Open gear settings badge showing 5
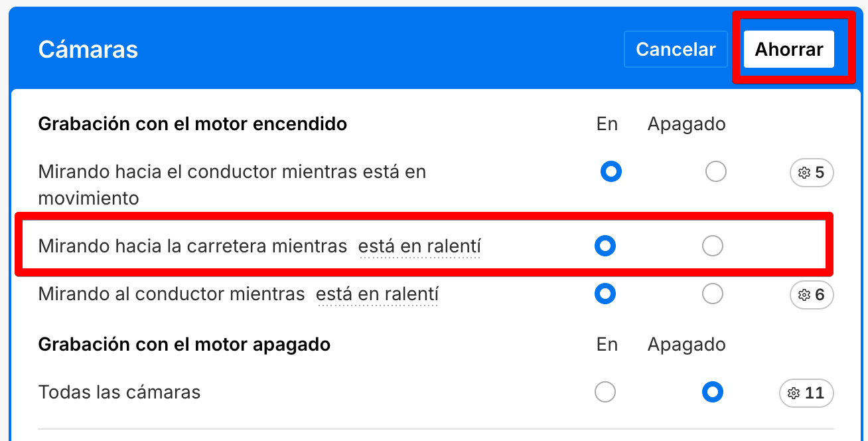Screen dimensions: 868x441 coord(812,173)
